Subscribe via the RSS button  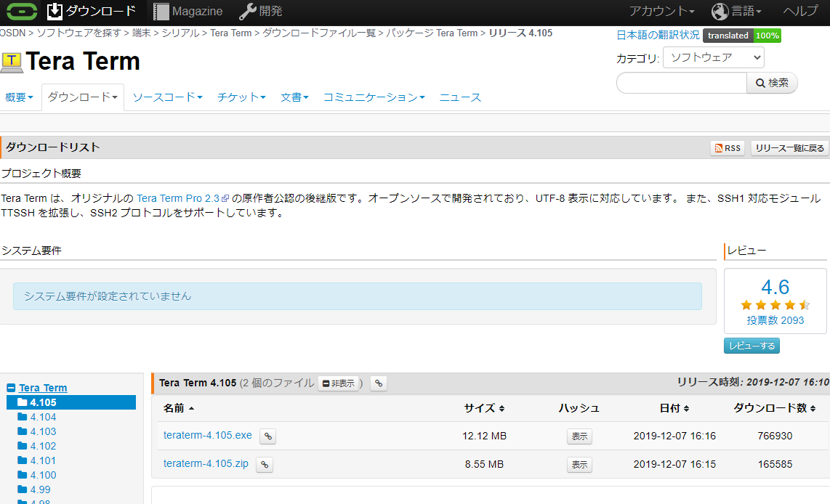(728, 148)
